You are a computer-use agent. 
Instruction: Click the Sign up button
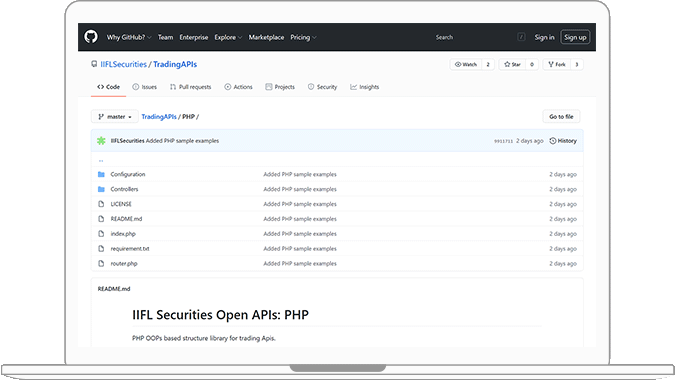click(x=575, y=37)
